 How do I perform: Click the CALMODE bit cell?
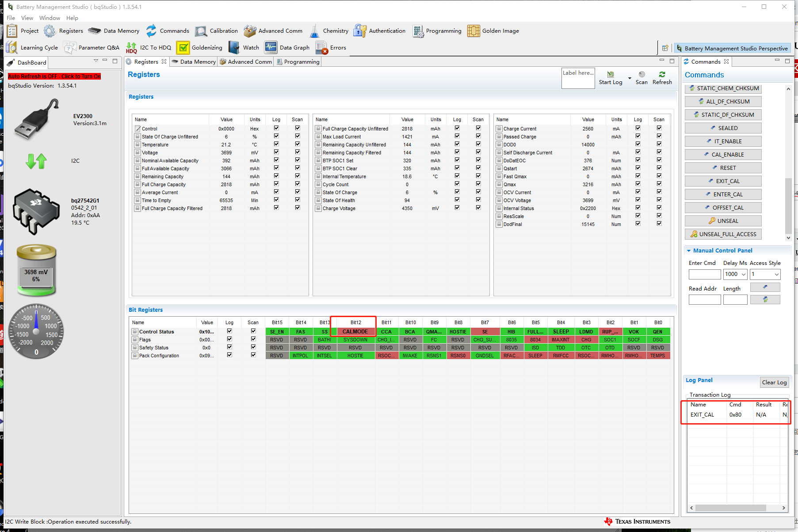[x=355, y=332]
